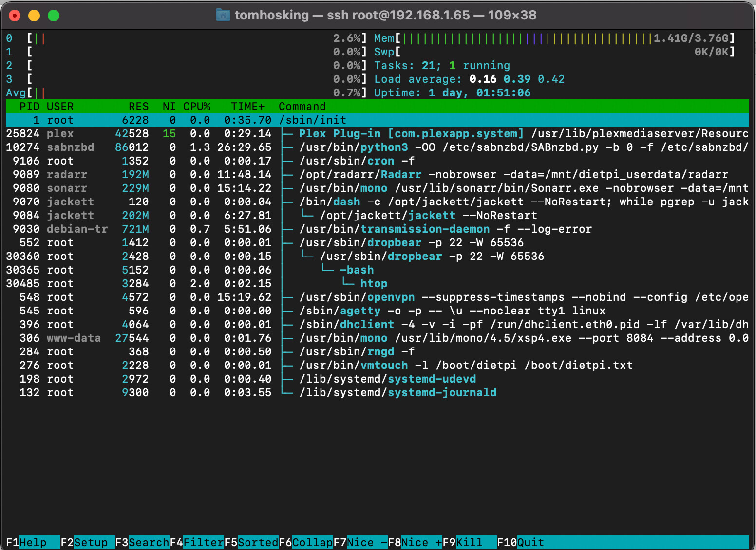This screenshot has width=756, height=550.
Task: Select the Sonarr.exe mono process row
Action: (378, 188)
